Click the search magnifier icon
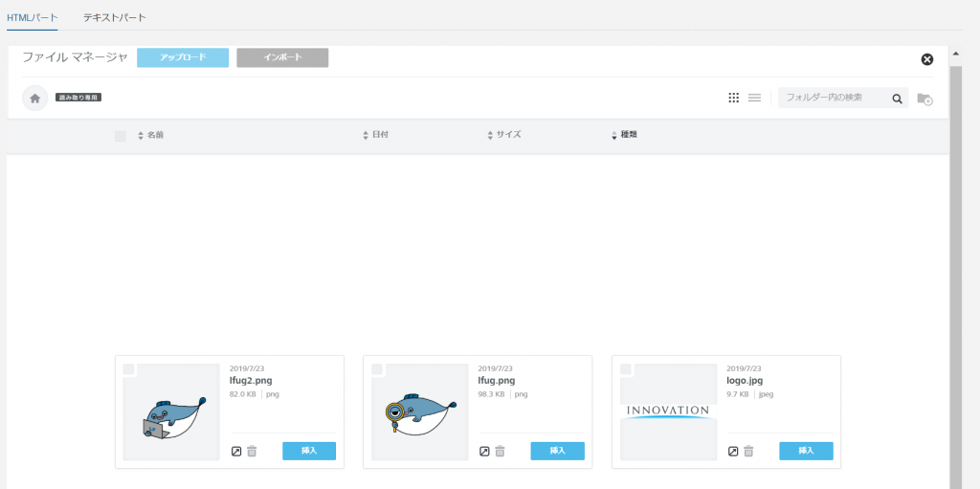 click(897, 98)
